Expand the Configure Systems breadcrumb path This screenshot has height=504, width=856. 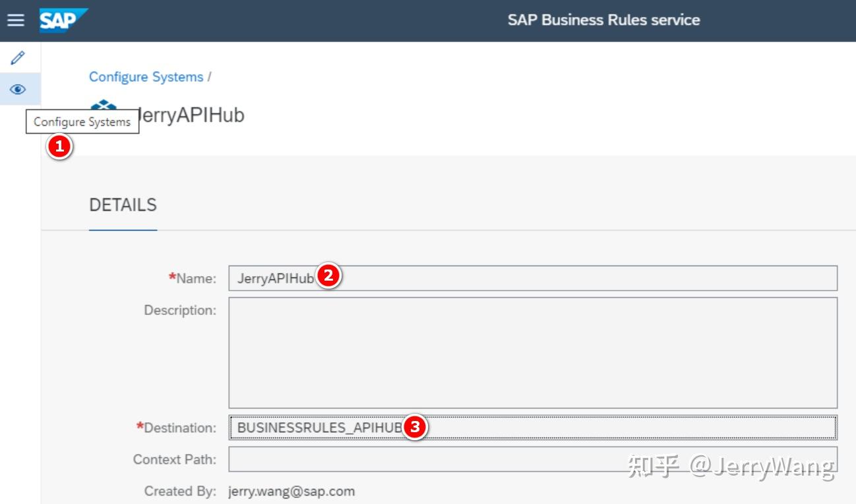146,76
